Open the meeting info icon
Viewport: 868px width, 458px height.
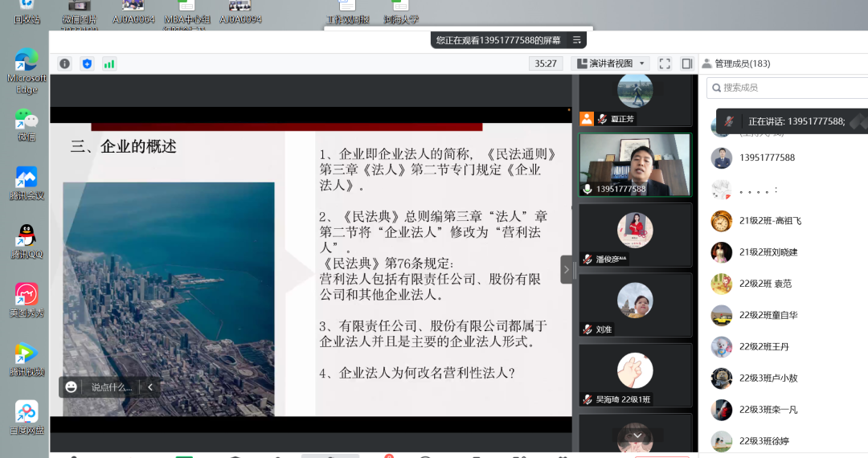tap(65, 63)
